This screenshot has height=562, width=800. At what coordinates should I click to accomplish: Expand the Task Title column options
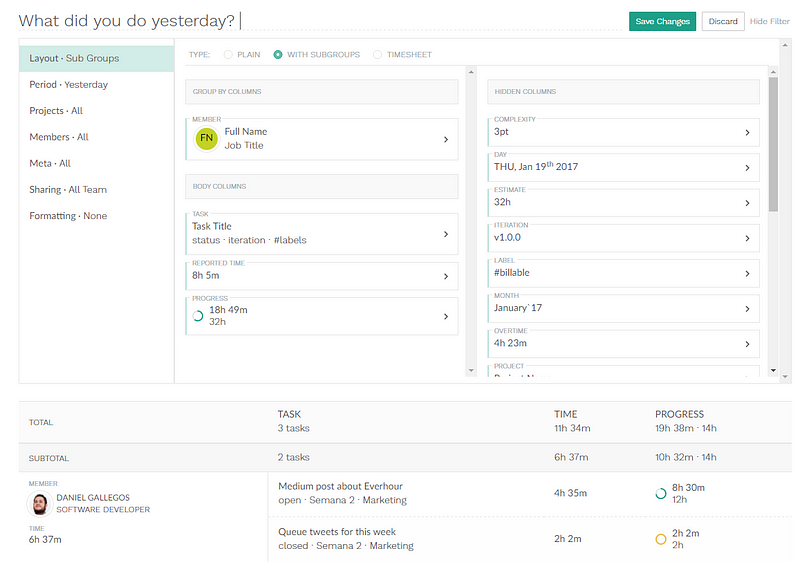[445, 234]
